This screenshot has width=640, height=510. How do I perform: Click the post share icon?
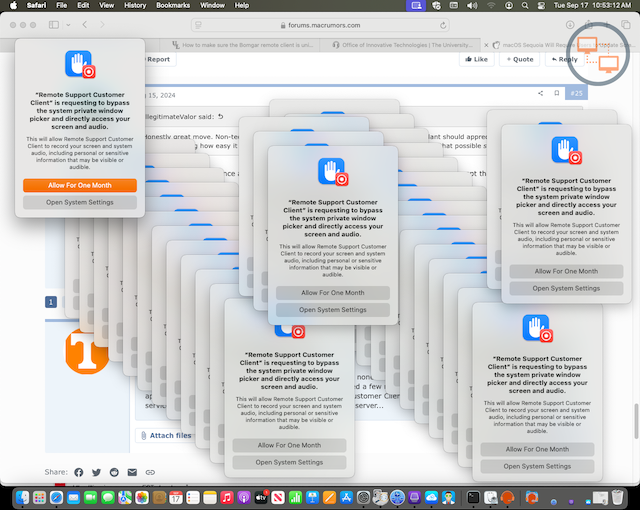(540, 93)
